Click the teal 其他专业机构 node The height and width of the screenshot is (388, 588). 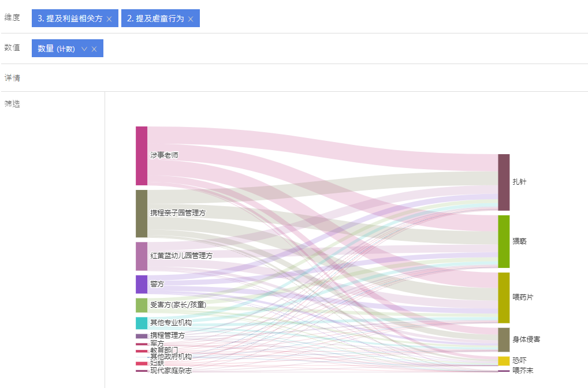pyautogui.click(x=142, y=323)
